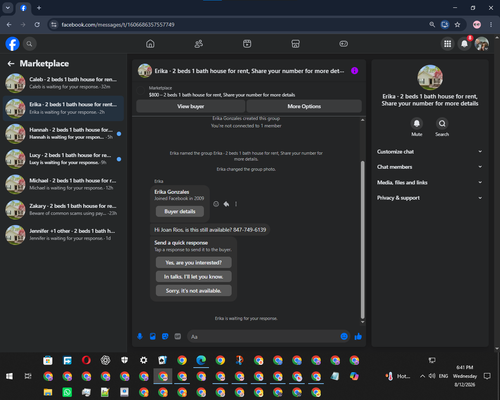Expand Customize chat section
500x400 pixels.
[x=430, y=152]
